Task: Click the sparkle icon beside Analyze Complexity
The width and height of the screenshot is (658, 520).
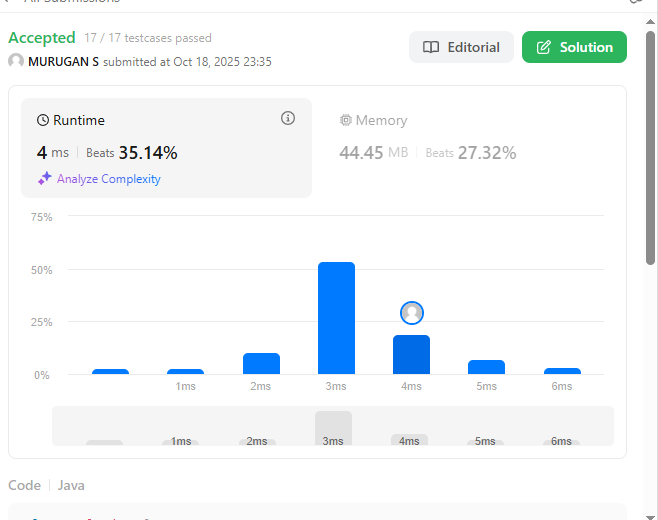Action: [45, 178]
